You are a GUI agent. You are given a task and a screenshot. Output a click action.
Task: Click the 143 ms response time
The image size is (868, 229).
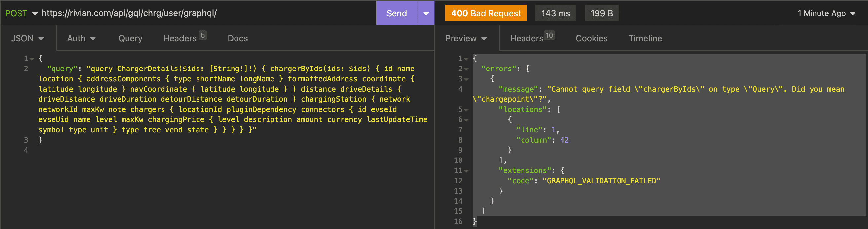pos(555,13)
